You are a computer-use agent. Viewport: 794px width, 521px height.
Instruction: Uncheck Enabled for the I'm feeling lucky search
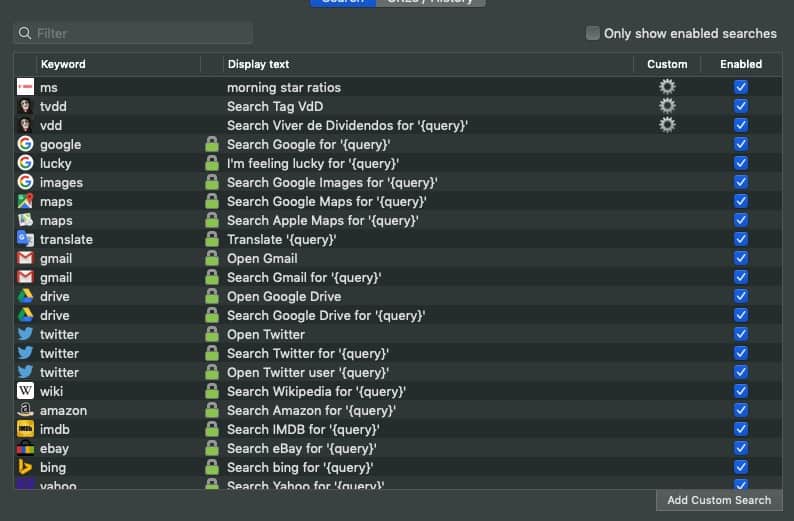(x=740, y=163)
